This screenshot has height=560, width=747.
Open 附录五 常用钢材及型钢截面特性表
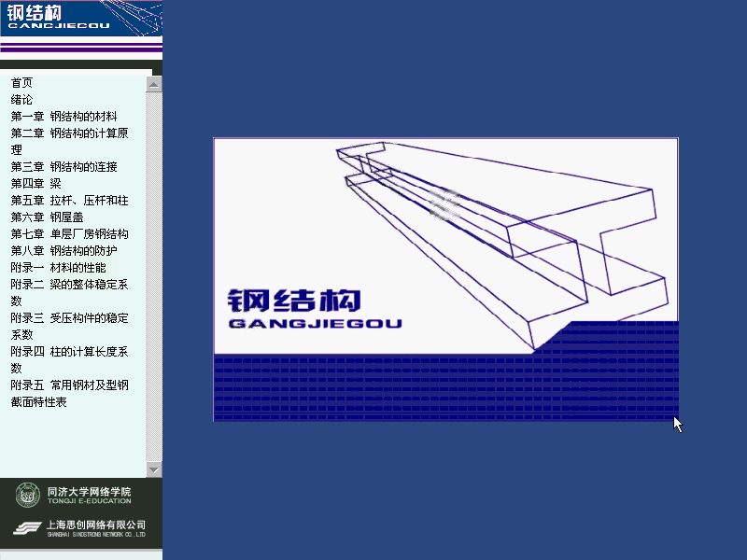[x=69, y=393]
